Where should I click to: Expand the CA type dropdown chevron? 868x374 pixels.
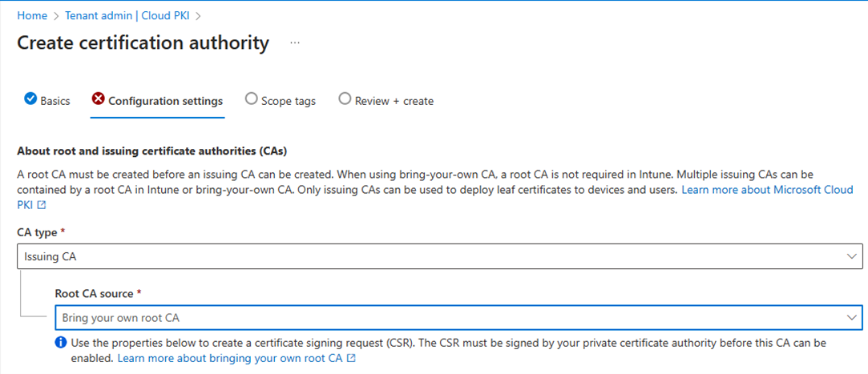click(851, 257)
